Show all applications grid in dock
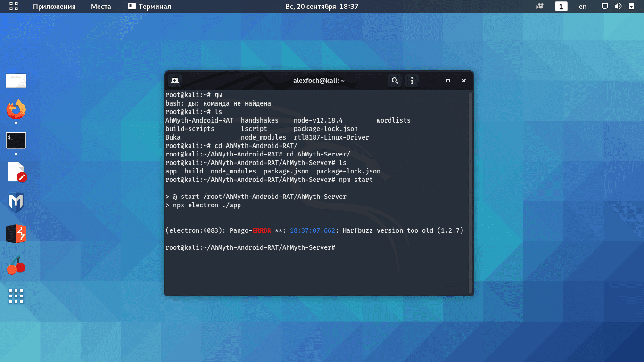 [x=16, y=296]
